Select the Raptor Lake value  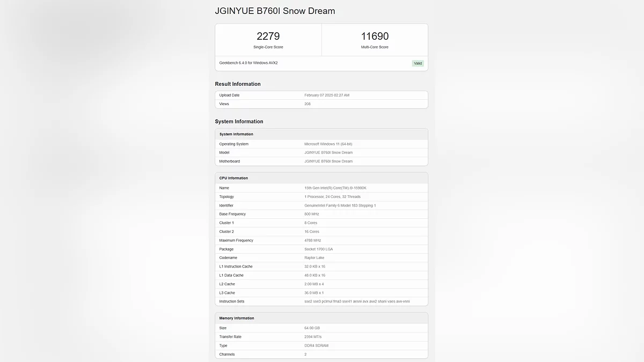(x=314, y=257)
